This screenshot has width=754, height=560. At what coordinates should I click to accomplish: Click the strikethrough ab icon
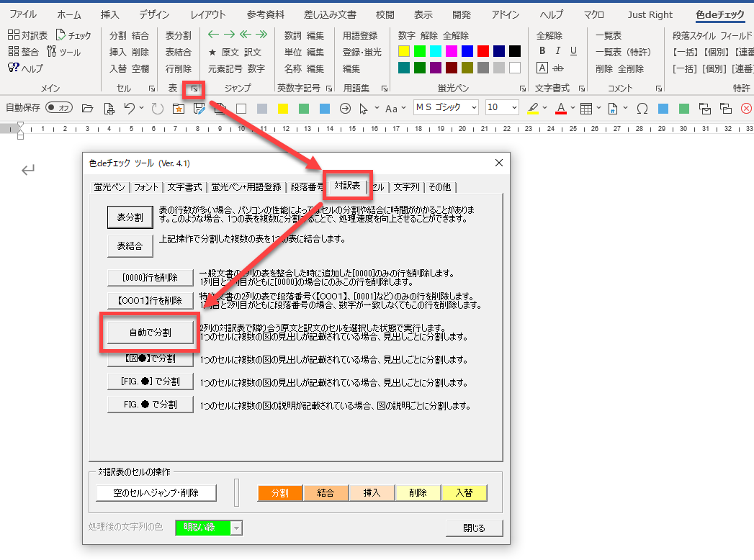[x=557, y=68]
